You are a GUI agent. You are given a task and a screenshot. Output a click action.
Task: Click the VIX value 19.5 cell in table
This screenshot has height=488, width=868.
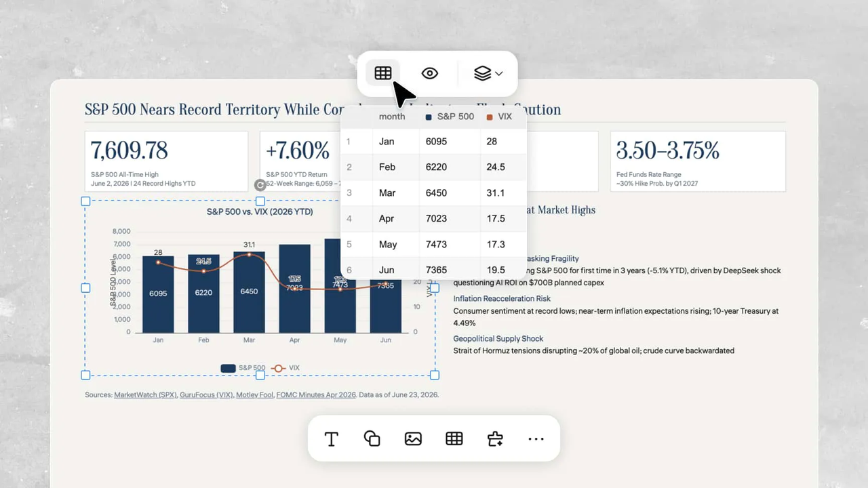(503, 270)
